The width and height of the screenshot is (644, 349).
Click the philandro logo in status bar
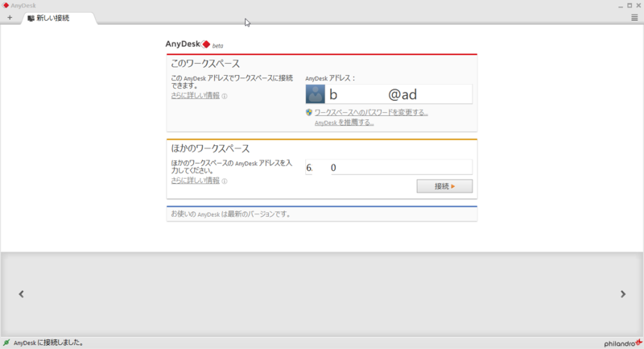tap(622, 343)
